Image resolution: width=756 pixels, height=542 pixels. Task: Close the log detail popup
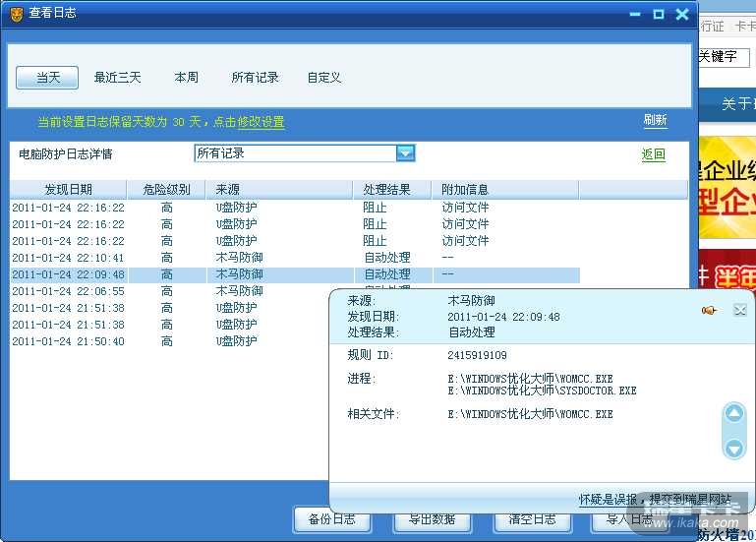click(x=739, y=310)
